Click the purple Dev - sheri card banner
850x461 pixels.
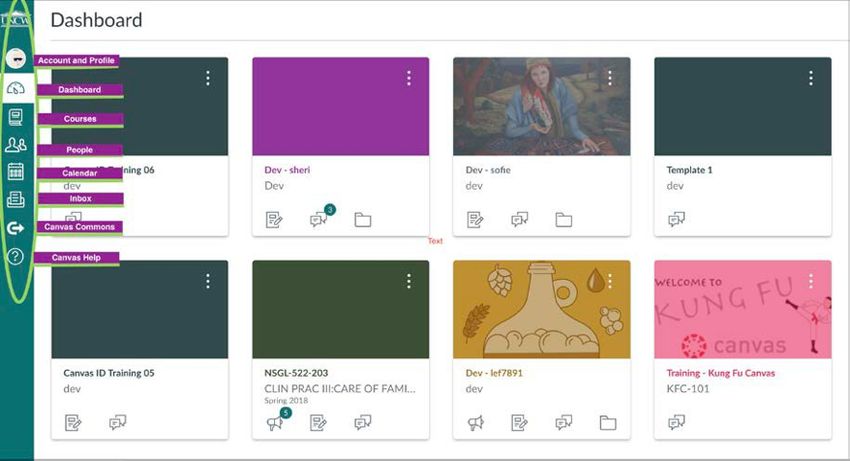[x=340, y=107]
